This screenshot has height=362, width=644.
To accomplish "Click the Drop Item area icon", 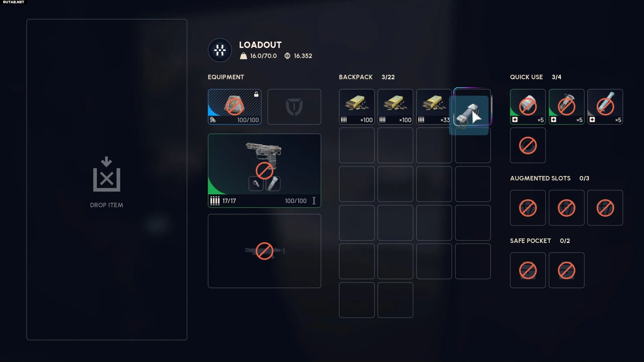I will pyautogui.click(x=107, y=174).
